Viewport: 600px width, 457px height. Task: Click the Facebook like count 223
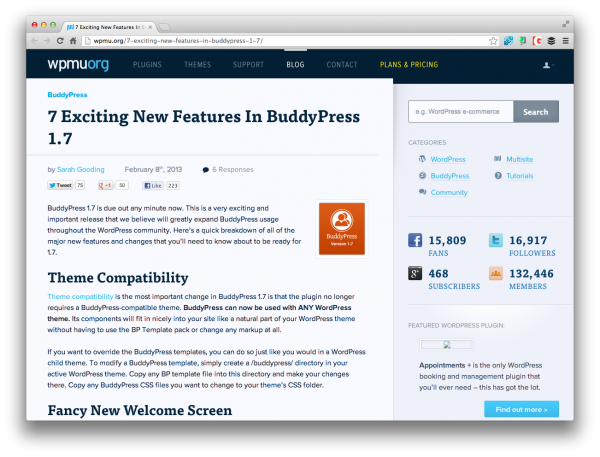pos(173,186)
